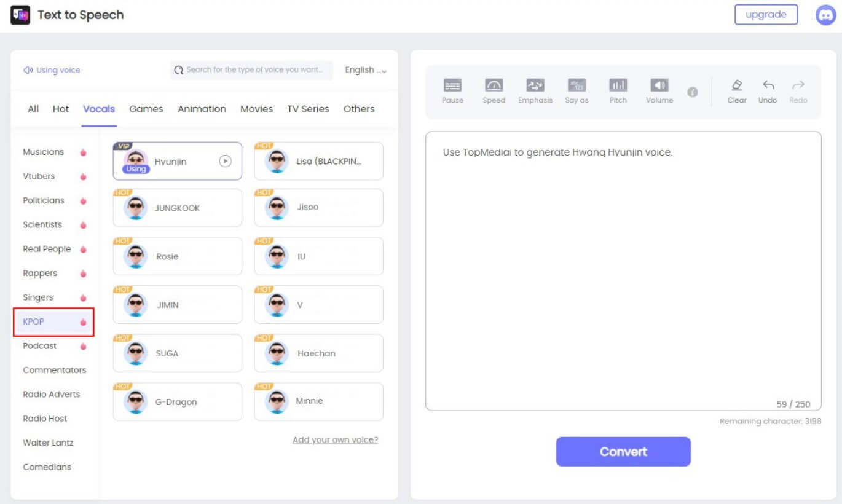Screen dimensions: 842x504
Task: Open the Radio Adverts category
Action: (x=52, y=394)
